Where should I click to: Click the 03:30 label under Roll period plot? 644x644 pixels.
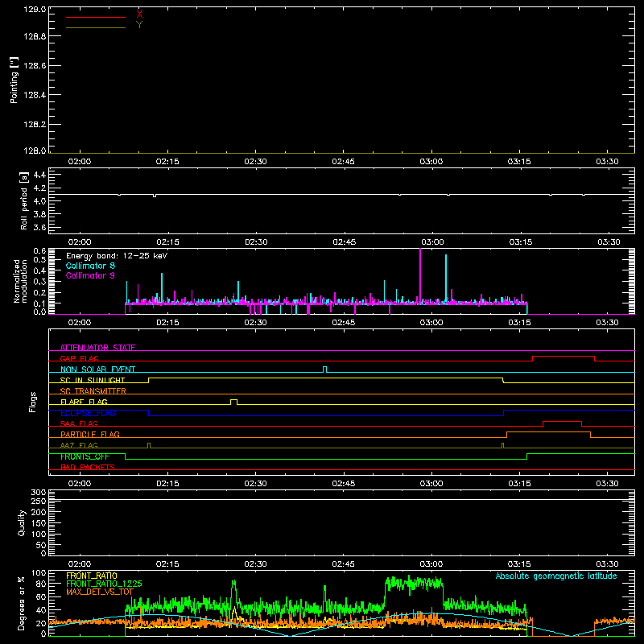click(609, 242)
